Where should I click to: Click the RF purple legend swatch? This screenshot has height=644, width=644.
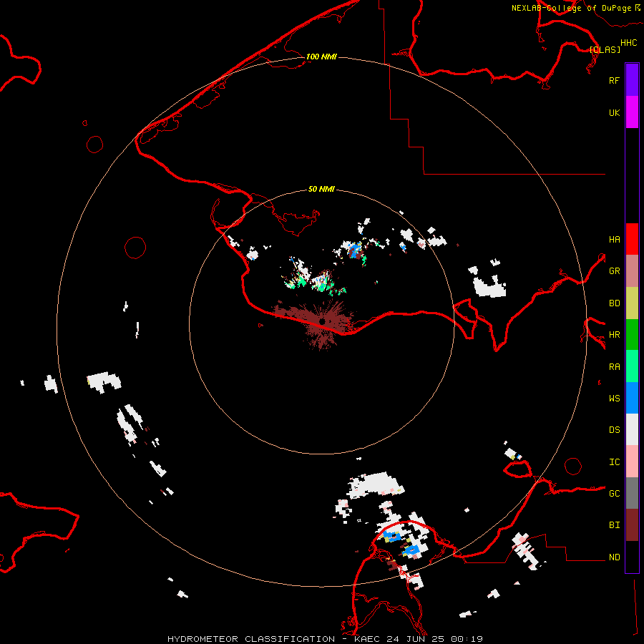click(x=632, y=80)
